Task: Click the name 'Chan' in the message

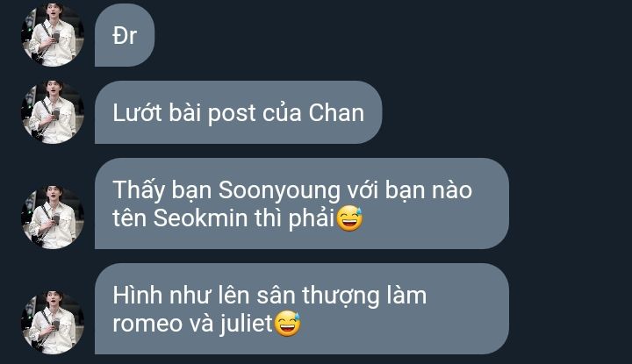Action: pos(336,112)
